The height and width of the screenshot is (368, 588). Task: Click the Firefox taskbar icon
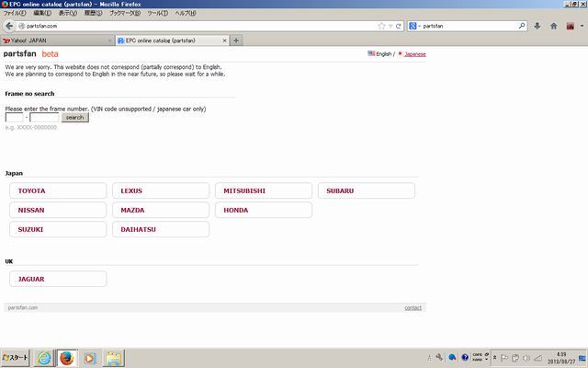tap(67, 358)
